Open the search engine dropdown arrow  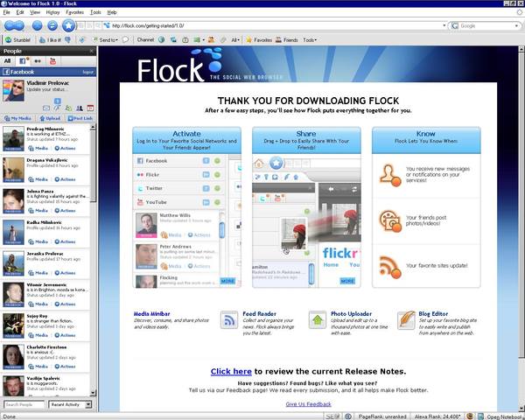pyautogui.click(x=516, y=25)
